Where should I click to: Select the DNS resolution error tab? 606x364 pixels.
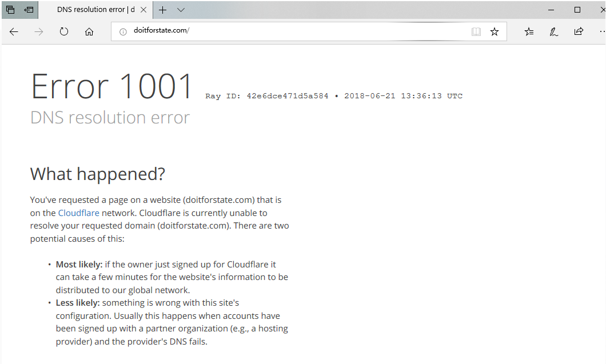click(x=94, y=10)
